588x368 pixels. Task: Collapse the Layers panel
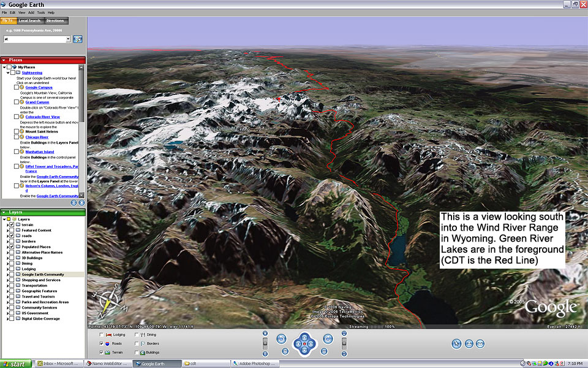[4, 213]
